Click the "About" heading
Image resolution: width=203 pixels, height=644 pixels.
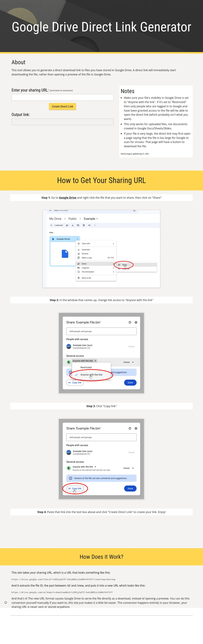pyautogui.click(x=18, y=62)
